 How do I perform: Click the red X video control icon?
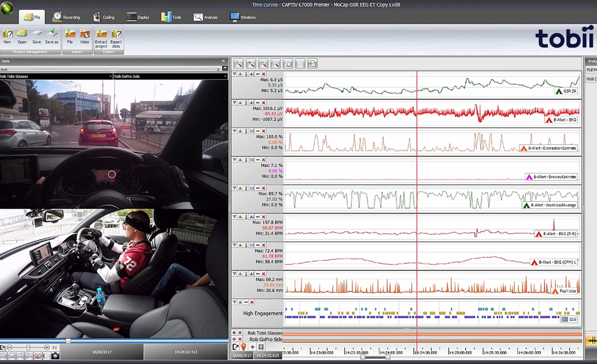38,356
